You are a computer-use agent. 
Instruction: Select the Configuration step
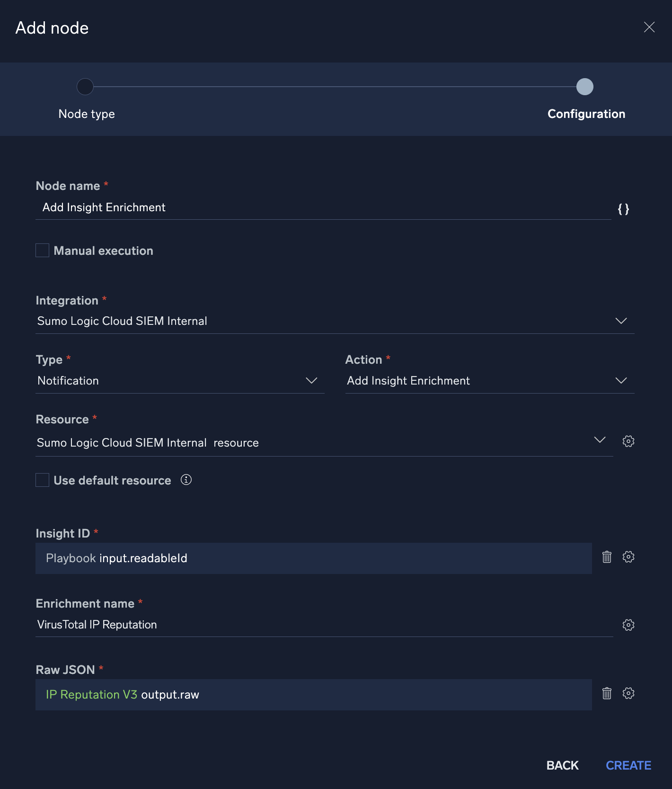(585, 87)
